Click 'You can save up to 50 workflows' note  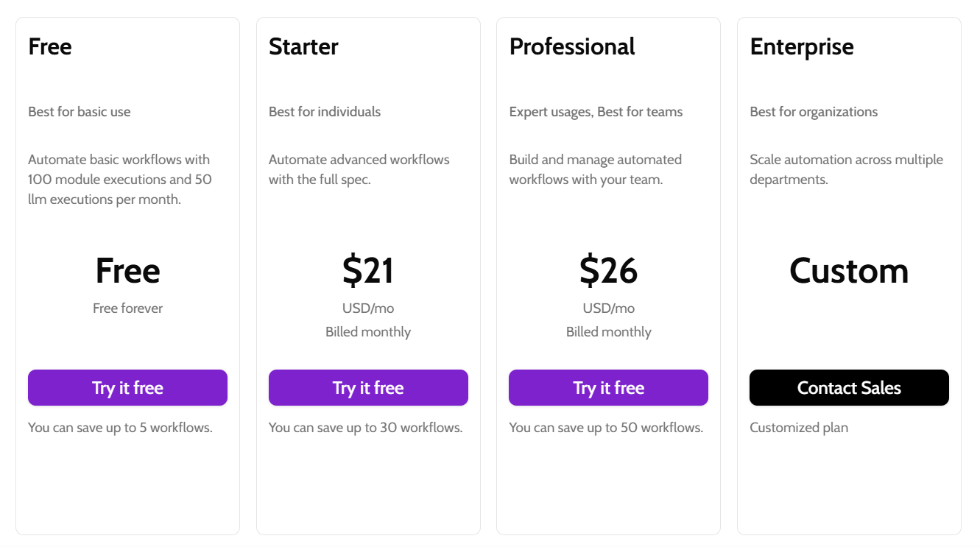(606, 427)
